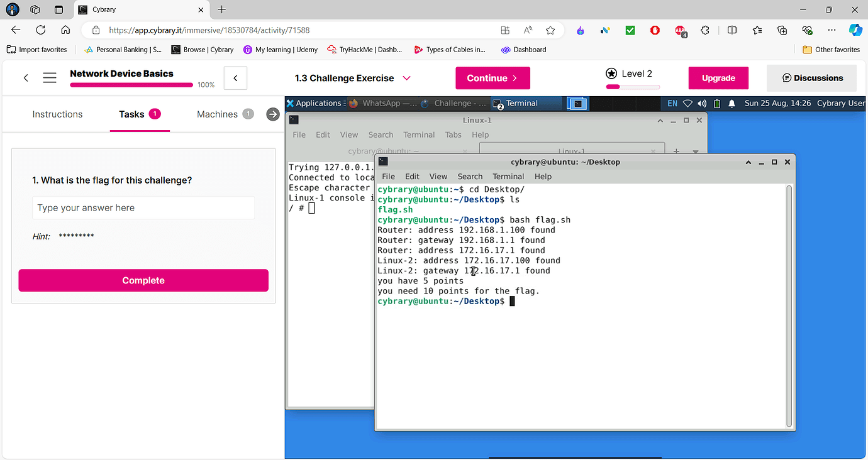Click the browser home icon
This screenshot has width=868, height=460.
click(65, 30)
